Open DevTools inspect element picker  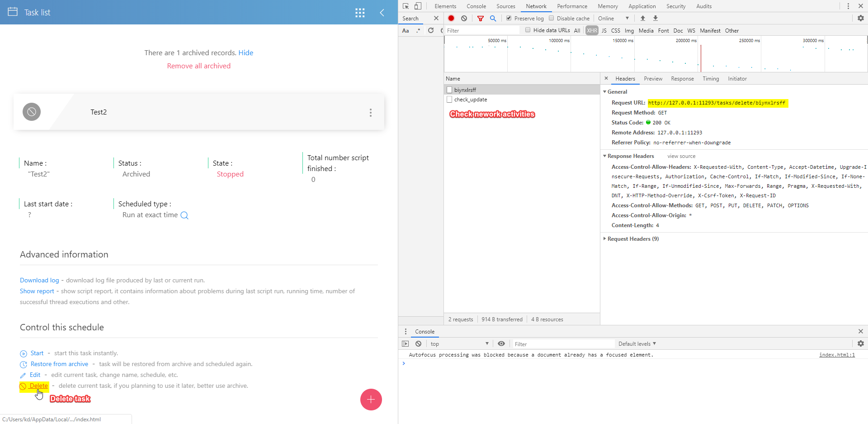coord(406,6)
